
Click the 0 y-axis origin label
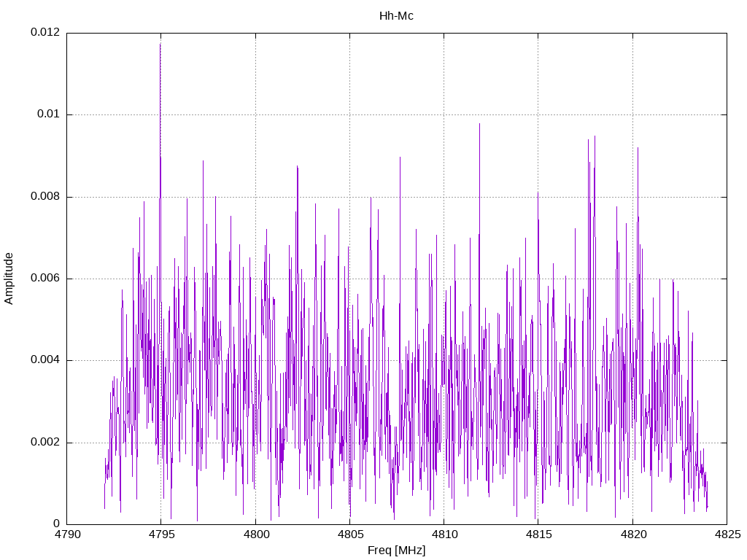(x=57, y=524)
